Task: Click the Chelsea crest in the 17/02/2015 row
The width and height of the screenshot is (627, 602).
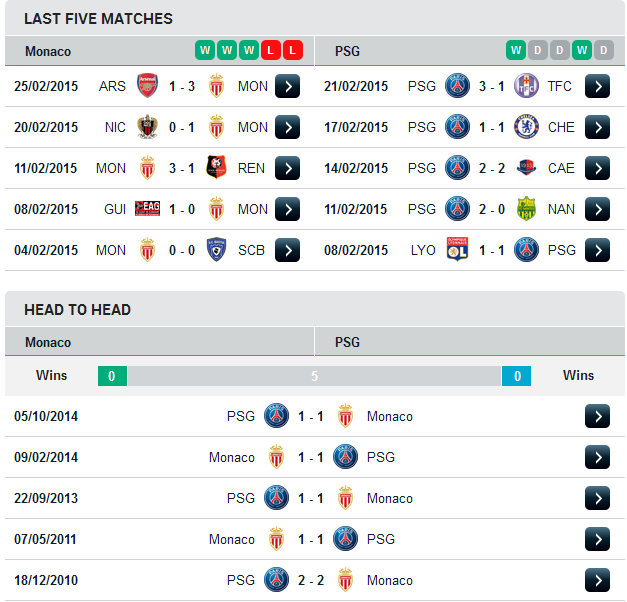Action: click(x=526, y=127)
